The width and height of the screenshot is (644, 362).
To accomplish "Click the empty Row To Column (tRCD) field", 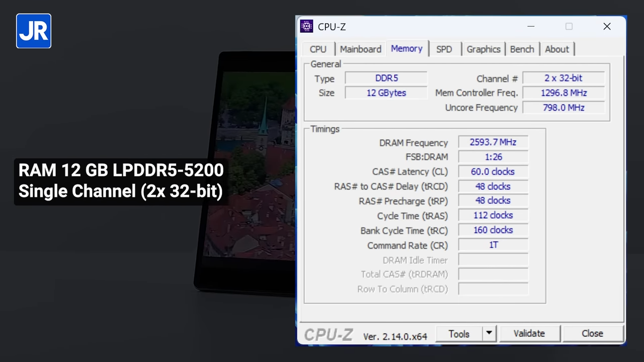I will 493,289.
